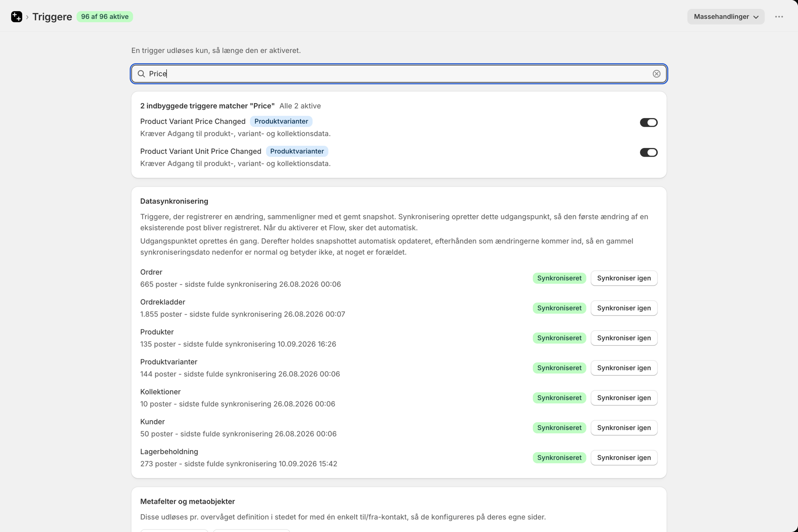Viewport: 798px width, 532px height.
Task: Click Produktvarianter tag on Unit Price row
Action: tap(297, 151)
